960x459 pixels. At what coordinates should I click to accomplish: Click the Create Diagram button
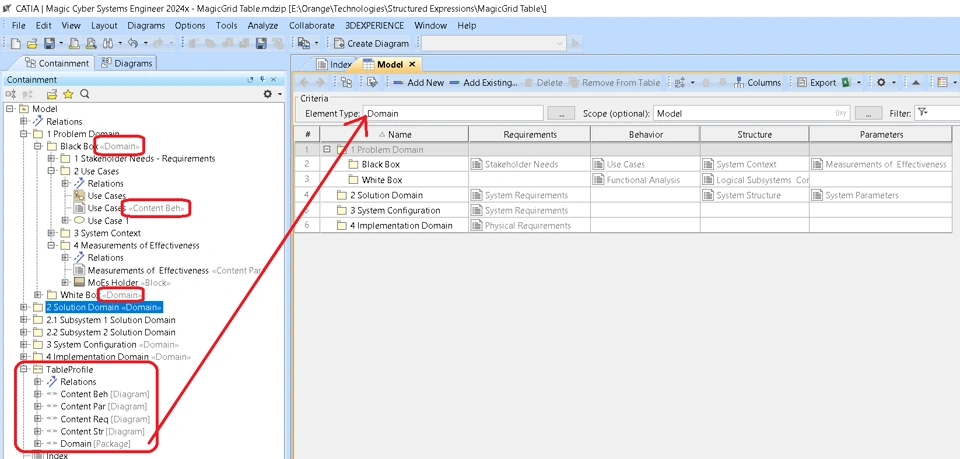click(x=371, y=43)
